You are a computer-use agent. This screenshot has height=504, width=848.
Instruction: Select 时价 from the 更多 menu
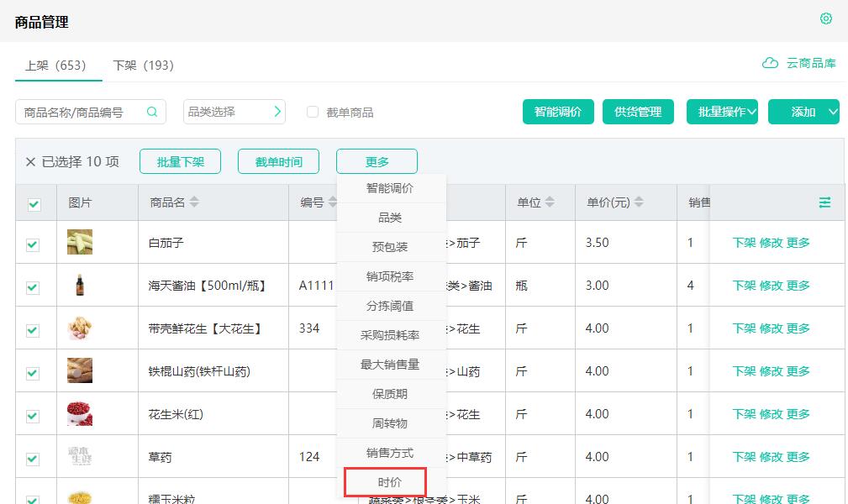tap(388, 481)
